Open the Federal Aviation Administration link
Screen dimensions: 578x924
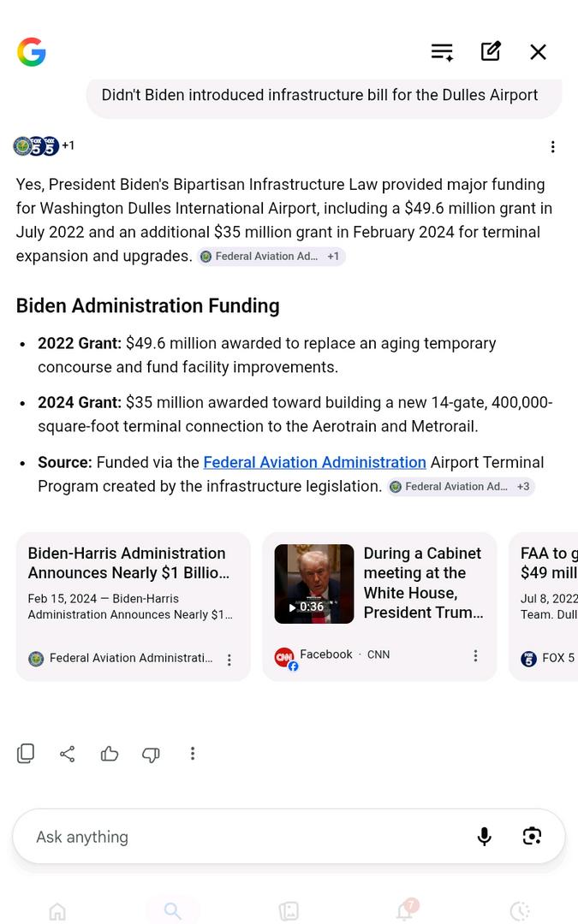pyautogui.click(x=314, y=462)
